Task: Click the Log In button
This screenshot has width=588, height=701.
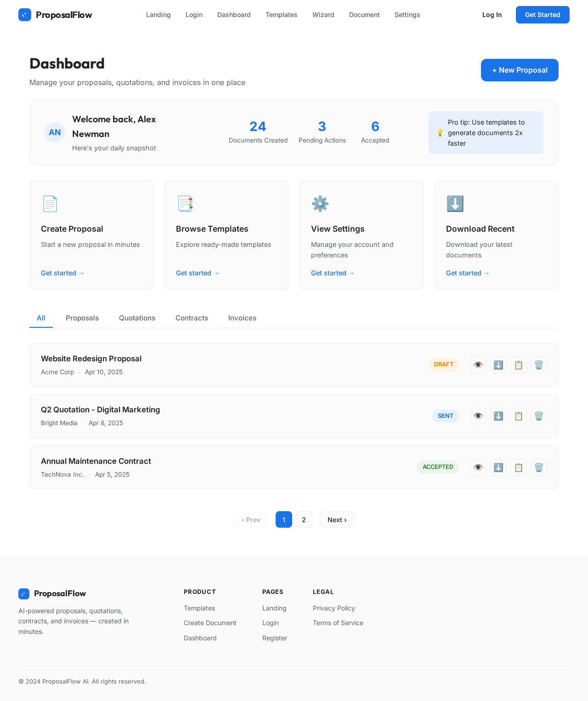Action: [x=492, y=15]
